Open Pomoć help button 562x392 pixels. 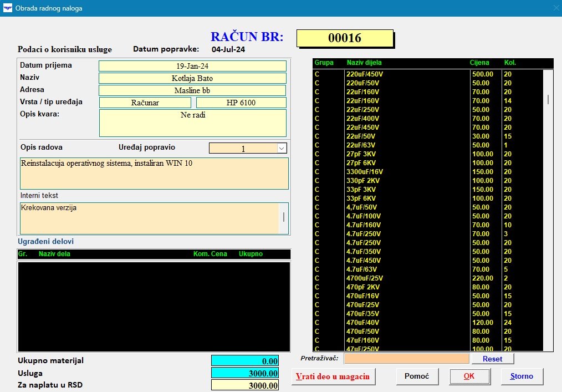coord(417,376)
